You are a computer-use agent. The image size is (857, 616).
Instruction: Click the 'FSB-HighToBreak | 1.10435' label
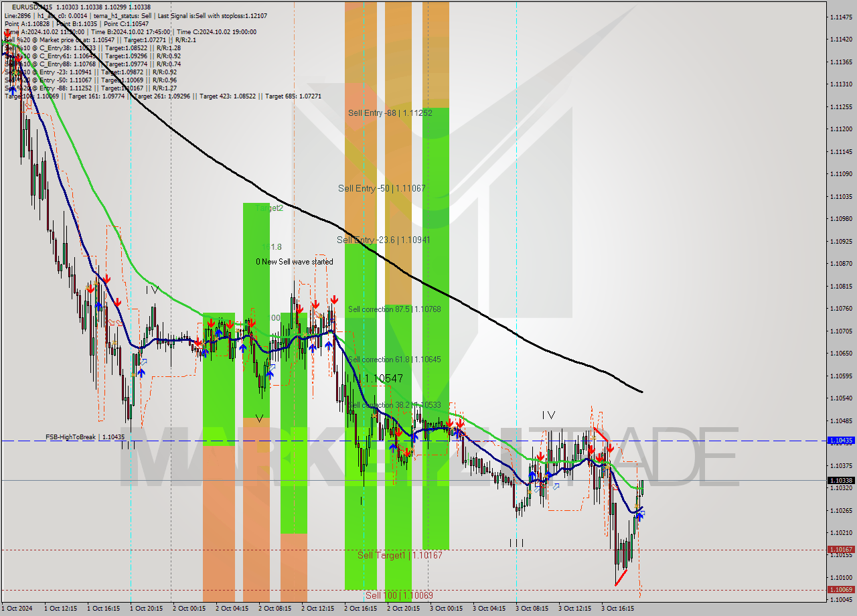coord(84,437)
